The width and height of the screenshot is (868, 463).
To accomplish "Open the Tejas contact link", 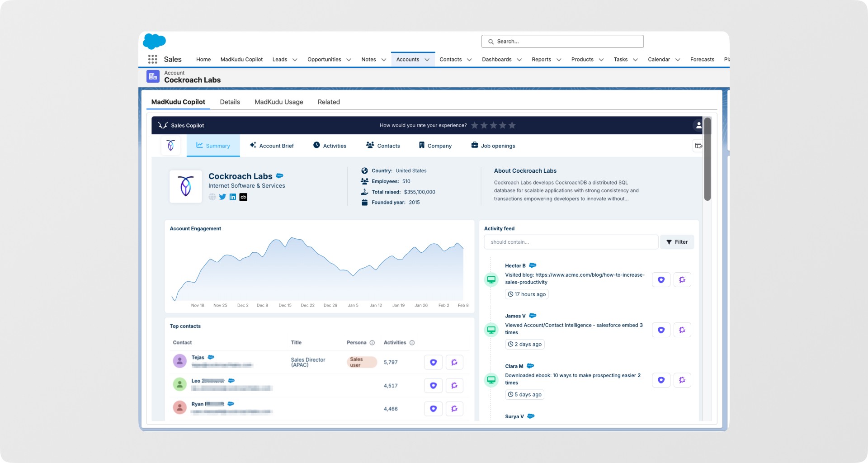I will pos(198,357).
